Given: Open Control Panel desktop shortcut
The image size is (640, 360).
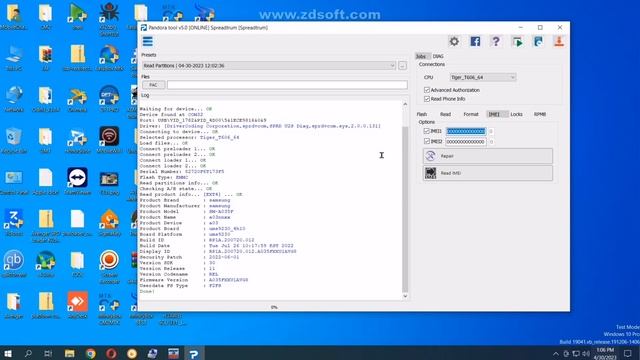Looking at the screenshot, I should click(13, 181).
